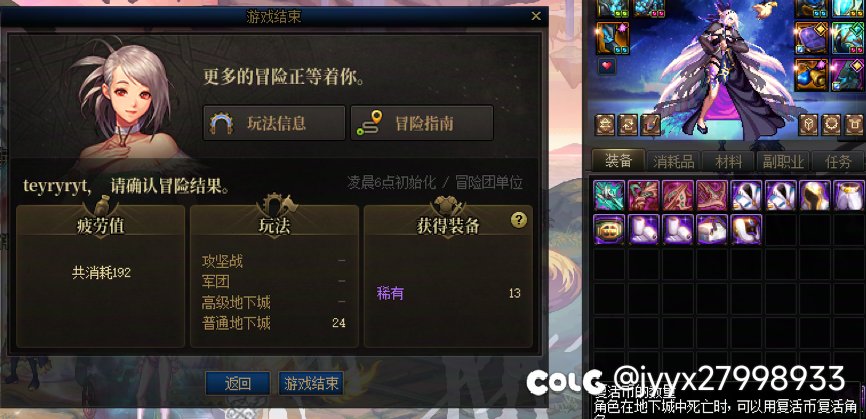Open the 冒险指南 adventure guide
The height and width of the screenshot is (419, 866).
tap(422, 123)
